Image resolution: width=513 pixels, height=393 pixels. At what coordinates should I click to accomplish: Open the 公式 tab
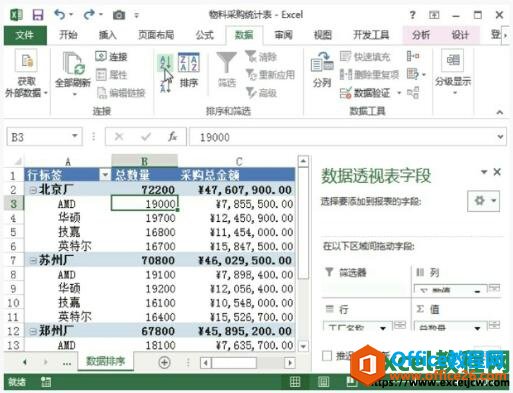tap(204, 35)
